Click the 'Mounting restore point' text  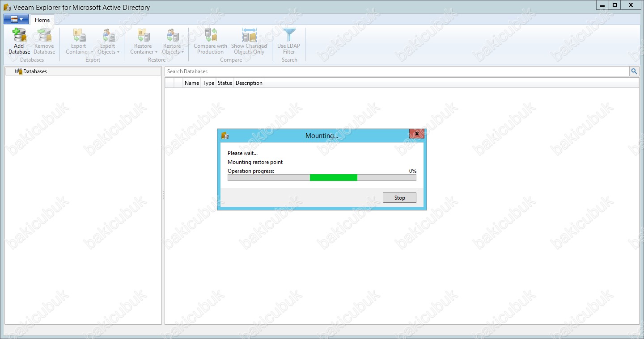click(255, 162)
